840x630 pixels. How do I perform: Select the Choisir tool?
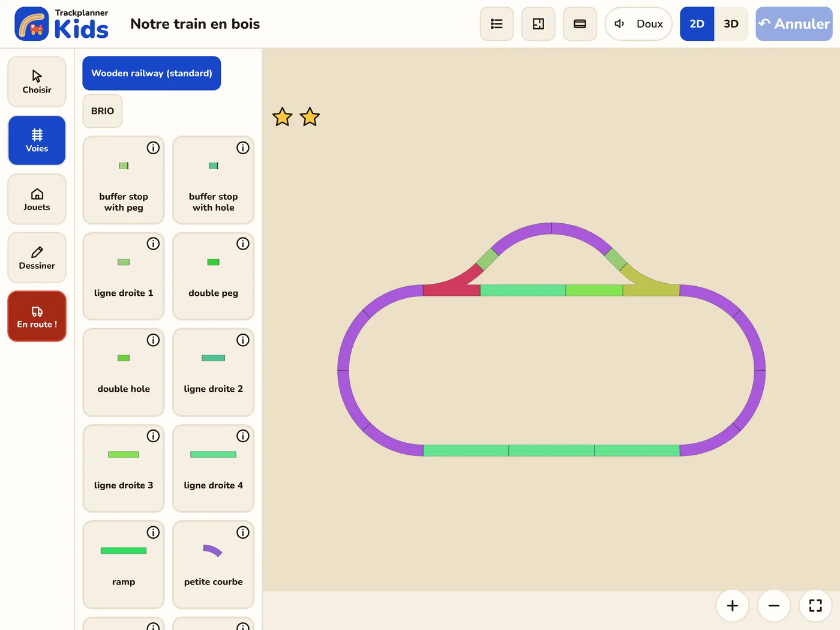(x=37, y=82)
